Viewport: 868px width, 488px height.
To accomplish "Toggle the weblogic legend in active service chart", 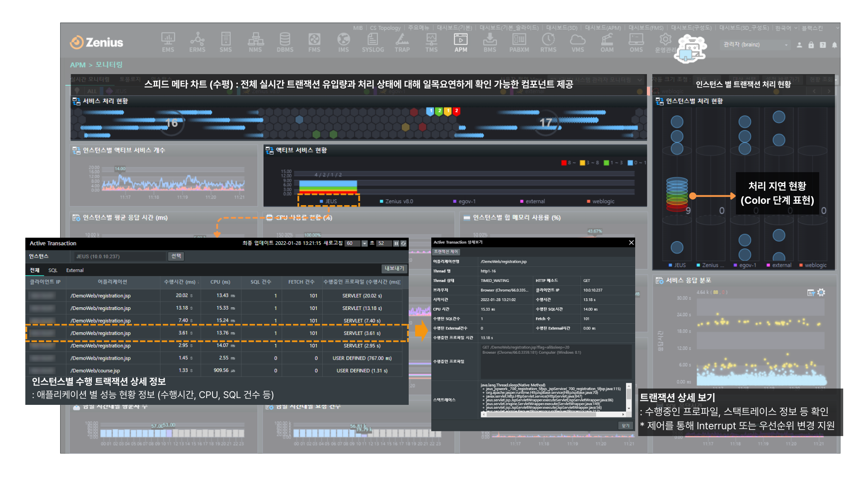I will [x=600, y=202].
